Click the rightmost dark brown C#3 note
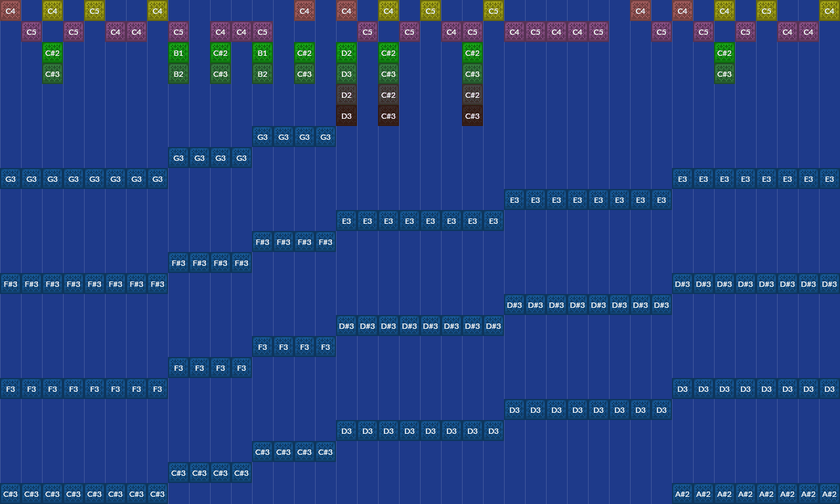 click(472, 115)
